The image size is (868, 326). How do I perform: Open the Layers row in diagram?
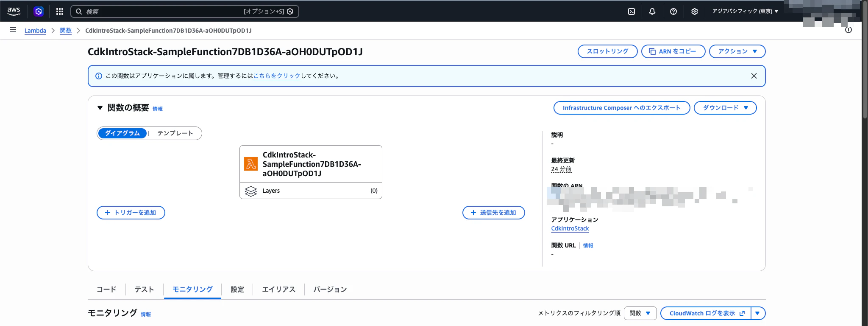[311, 191]
